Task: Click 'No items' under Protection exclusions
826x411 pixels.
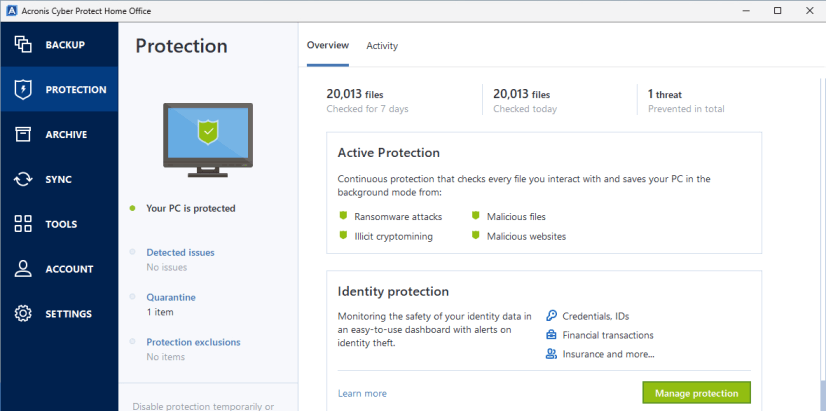Action: point(165,357)
